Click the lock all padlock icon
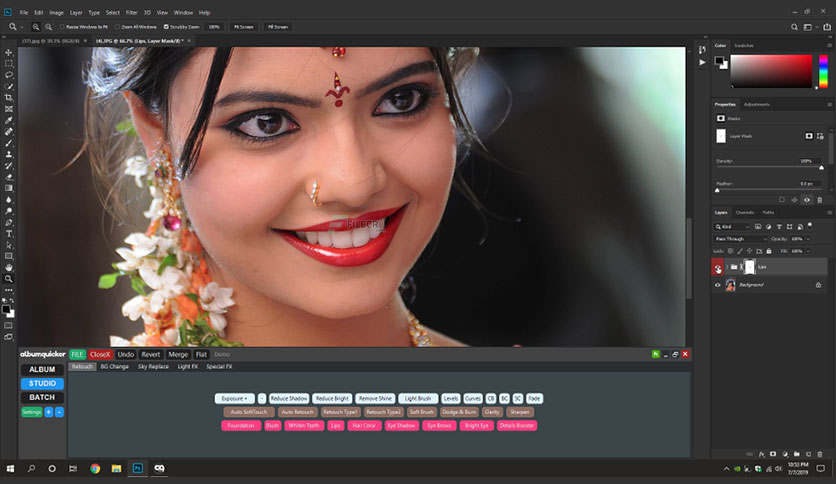 click(x=768, y=251)
